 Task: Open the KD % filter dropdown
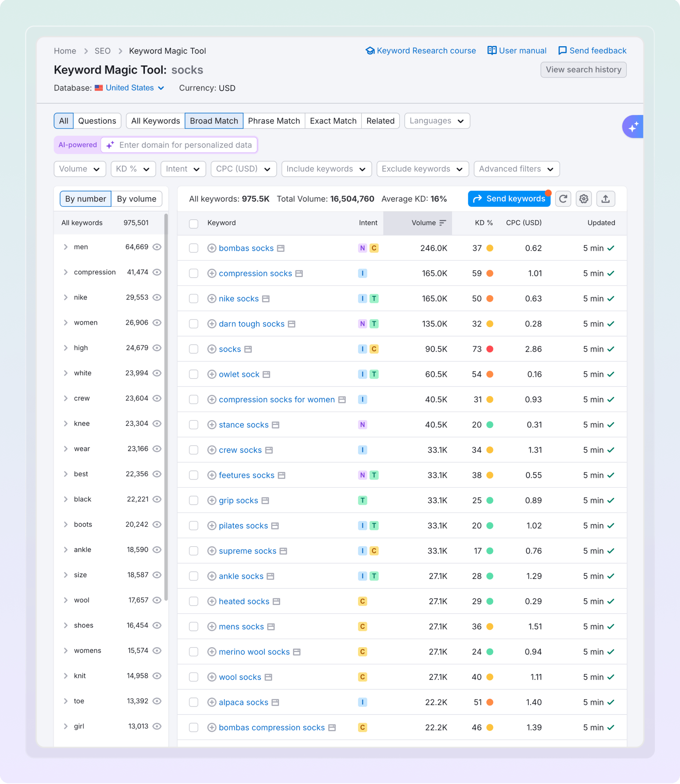[133, 169]
